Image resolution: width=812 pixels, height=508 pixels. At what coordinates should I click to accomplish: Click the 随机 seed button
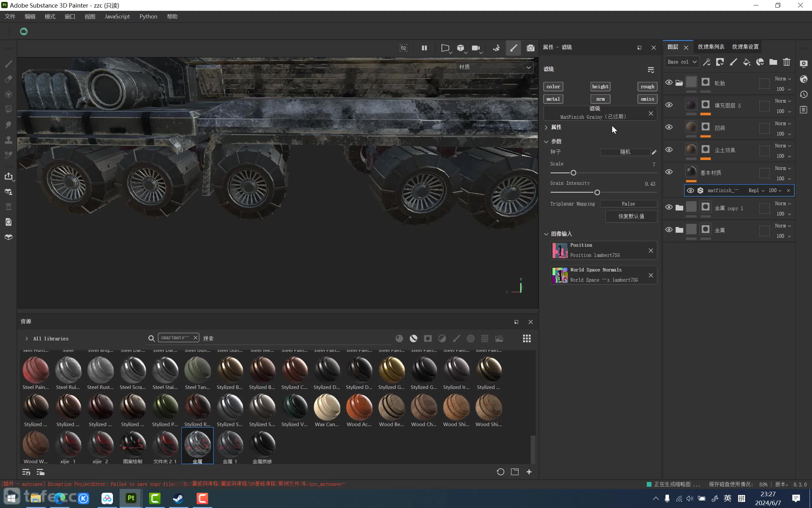coord(625,152)
